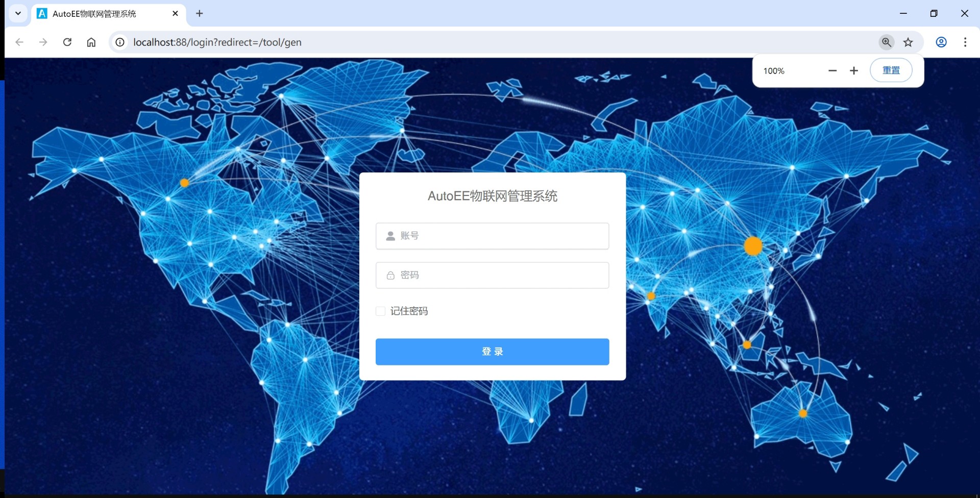Screen dimensions: 980x498
Task: Minimize the browser window
Action: pos(903,14)
